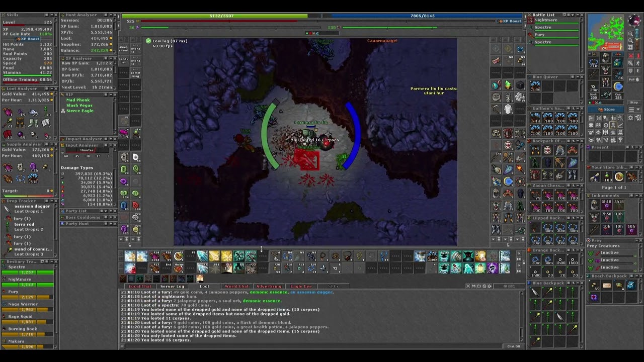The image size is (644, 362).
Task: Open the Store button under the equipment
Action: click(606, 109)
